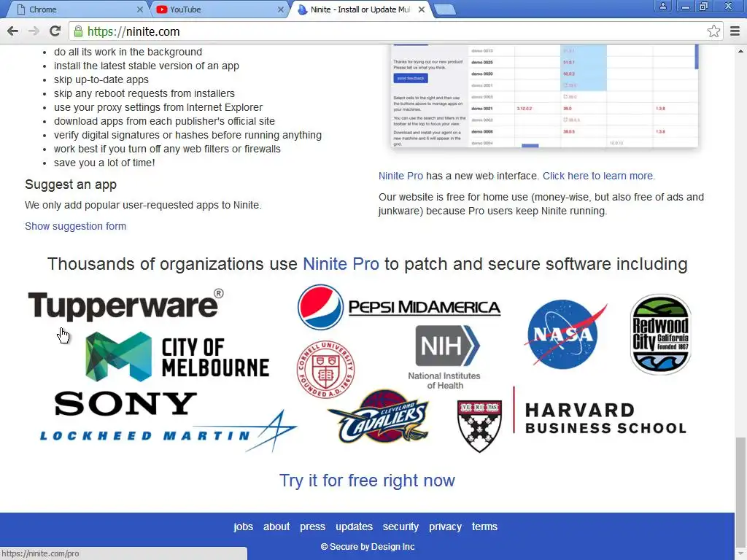Open the security footer link
The width and height of the screenshot is (747, 560).
point(400,526)
